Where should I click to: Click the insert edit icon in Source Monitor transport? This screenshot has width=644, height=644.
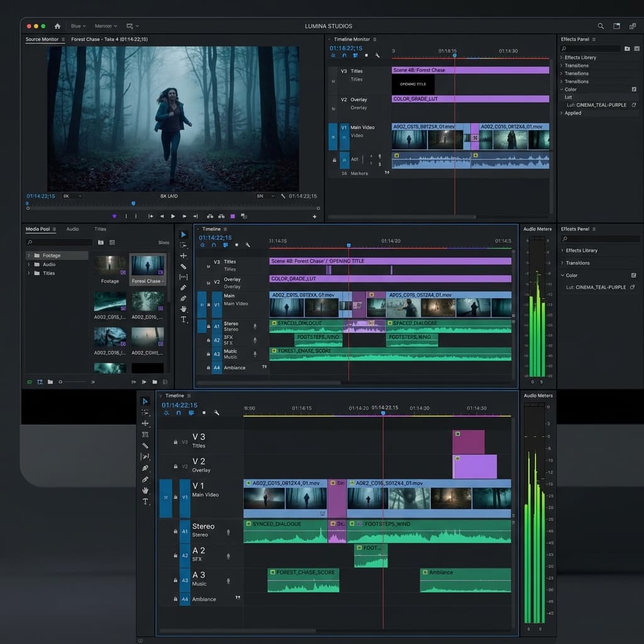click(210, 216)
